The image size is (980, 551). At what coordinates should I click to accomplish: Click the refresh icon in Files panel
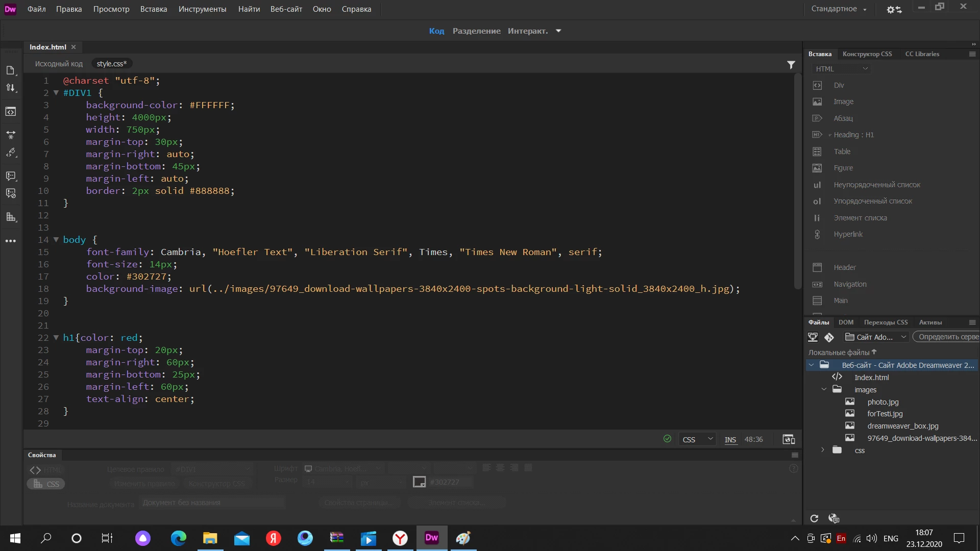814,518
